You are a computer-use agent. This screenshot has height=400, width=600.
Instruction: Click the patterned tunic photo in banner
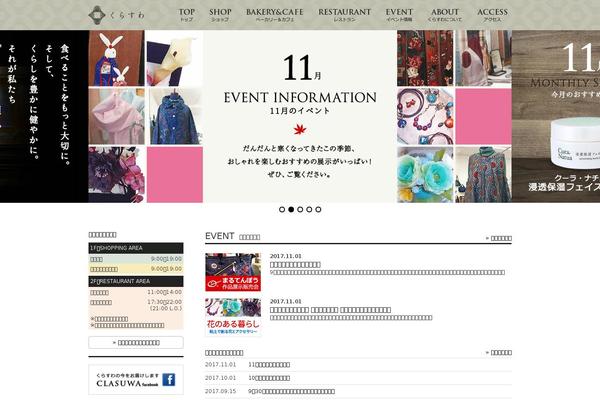483,175
